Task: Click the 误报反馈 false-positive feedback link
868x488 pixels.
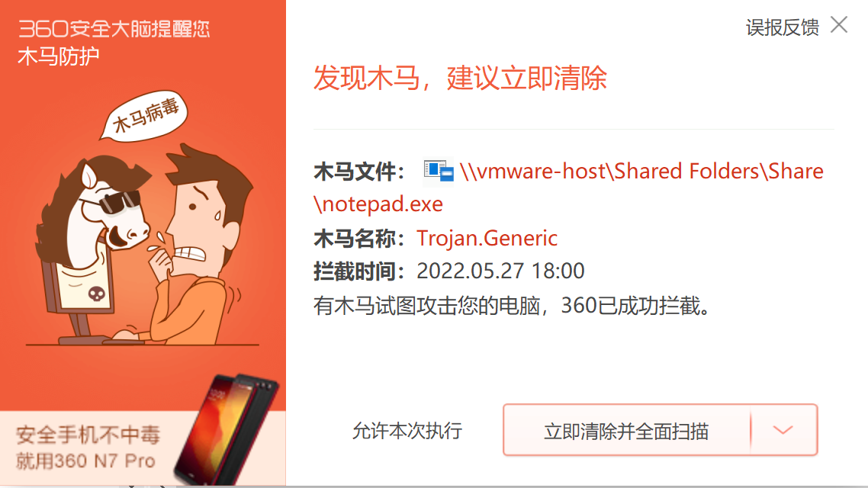Action: coord(783,27)
